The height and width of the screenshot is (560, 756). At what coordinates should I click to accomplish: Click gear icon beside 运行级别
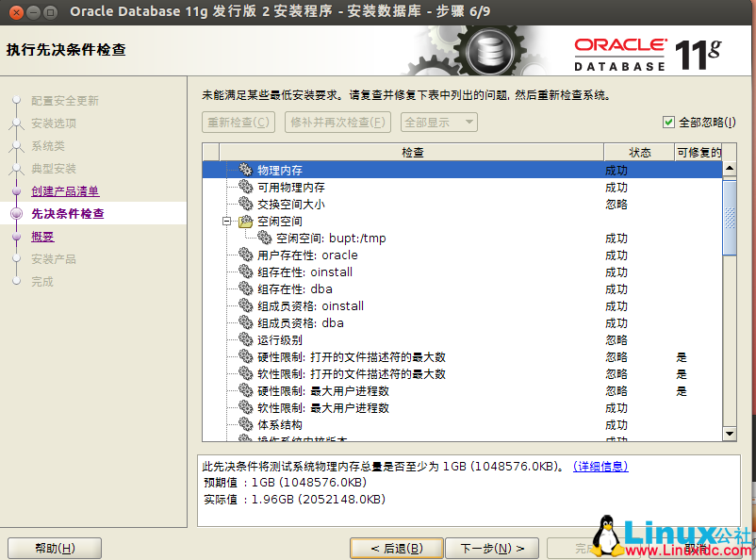245,339
